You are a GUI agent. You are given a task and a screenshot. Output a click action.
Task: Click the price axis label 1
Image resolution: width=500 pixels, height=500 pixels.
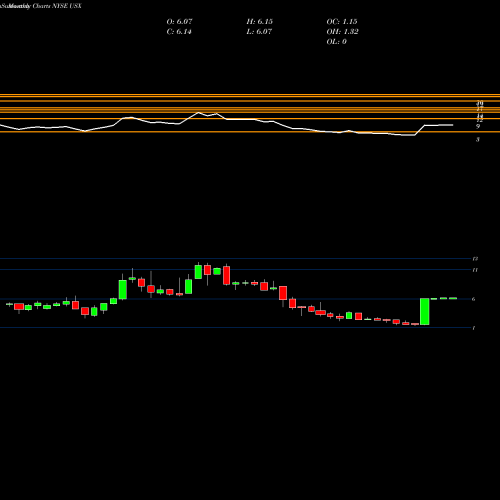point(474,328)
